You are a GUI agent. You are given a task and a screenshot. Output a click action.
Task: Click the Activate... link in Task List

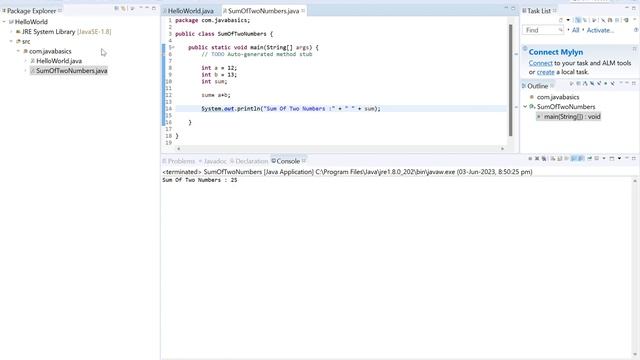[x=600, y=30]
